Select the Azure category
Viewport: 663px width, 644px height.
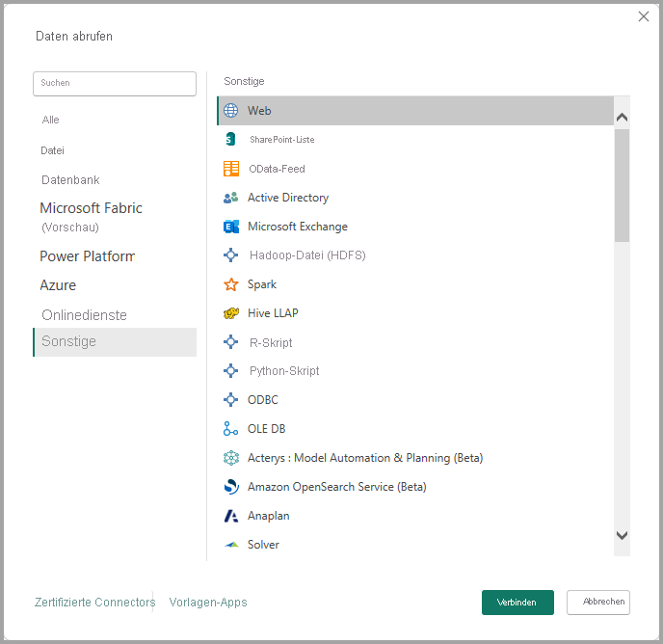[58, 285]
